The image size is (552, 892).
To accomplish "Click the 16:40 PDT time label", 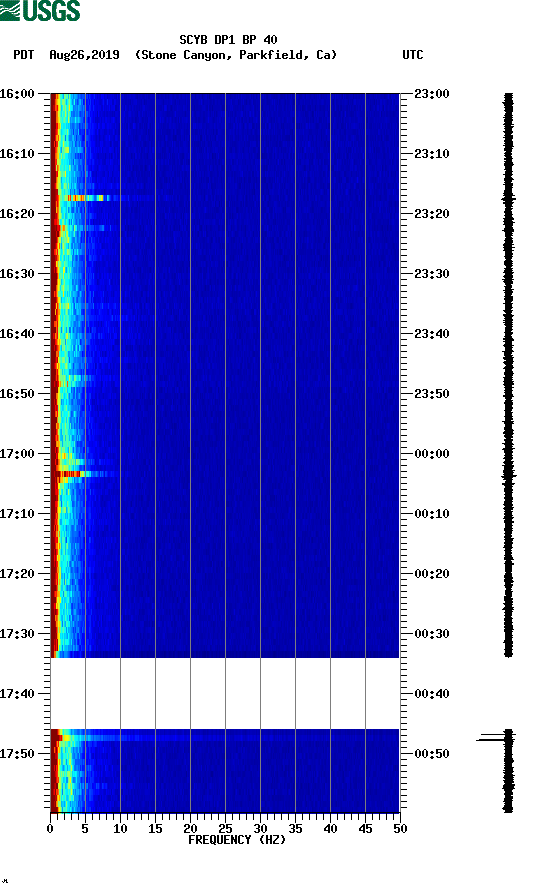I will click(x=17, y=334).
